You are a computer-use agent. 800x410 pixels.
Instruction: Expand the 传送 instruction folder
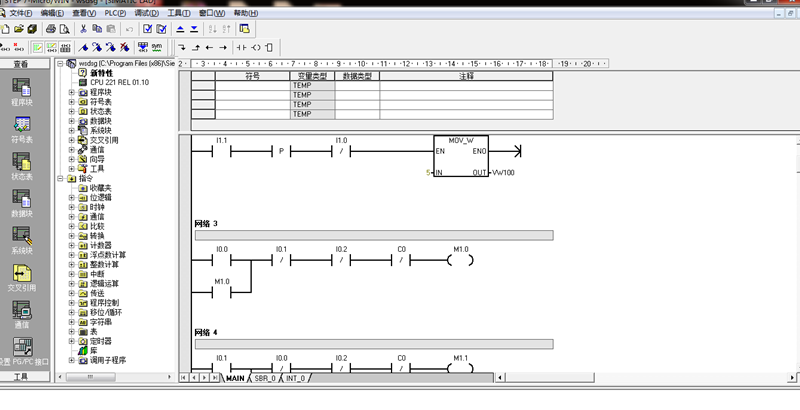click(71, 293)
